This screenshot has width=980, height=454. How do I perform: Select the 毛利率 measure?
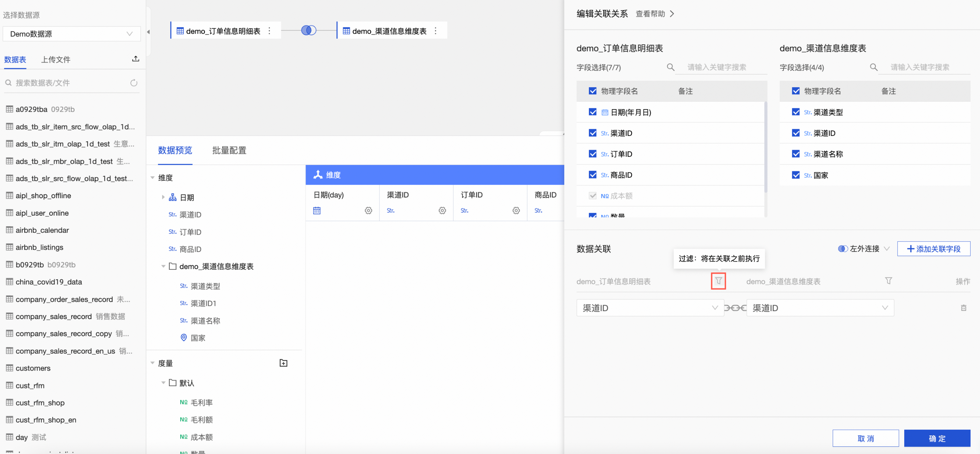pyautogui.click(x=201, y=402)
